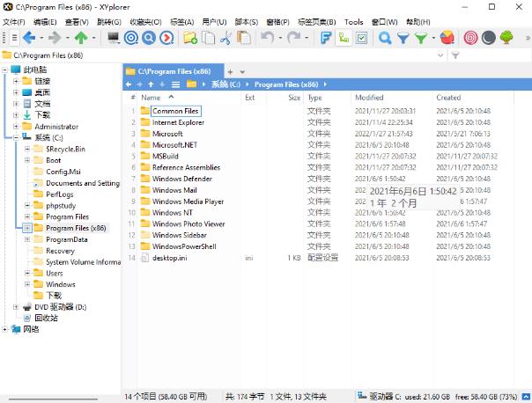Open the Drives monitor icon in toolbar
The image size is (532, 403).
(x=114, y=38)
